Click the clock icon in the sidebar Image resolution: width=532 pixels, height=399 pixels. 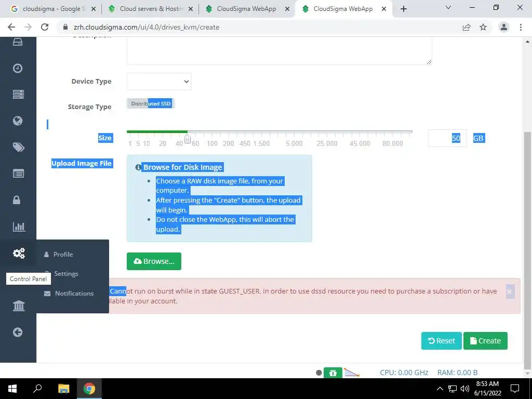(18, 68)
